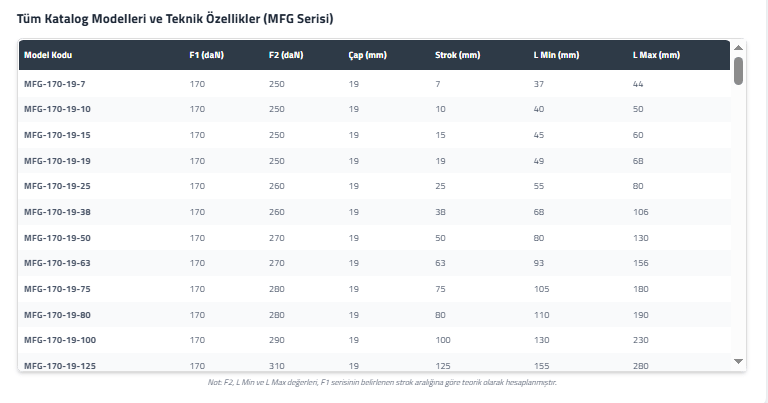This screenshot has width=768, height=403.
Task: Click the L Max (mm) column header
Action: tap(656, 54)
